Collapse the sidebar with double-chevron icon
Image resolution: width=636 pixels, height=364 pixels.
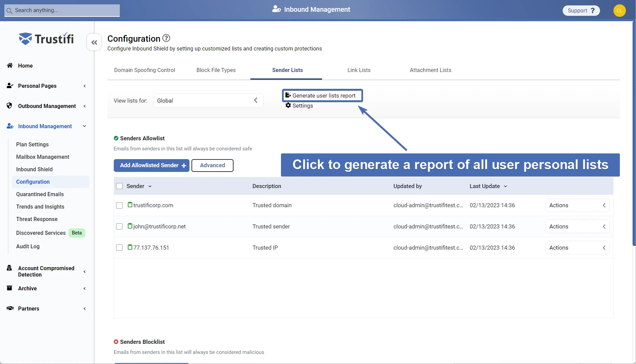coord(94,42)
